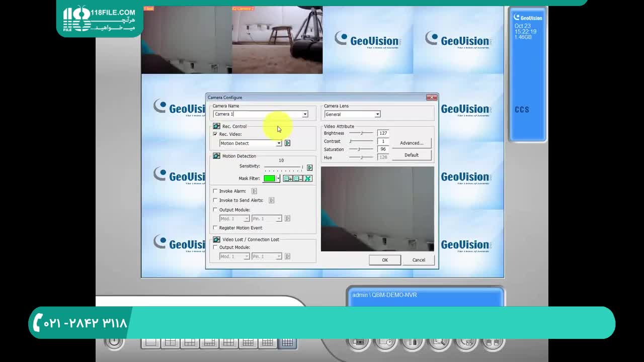Click the Brightness slider
Image resolution: width=644 pixels, height=362 pixels.
pos(362,133)
